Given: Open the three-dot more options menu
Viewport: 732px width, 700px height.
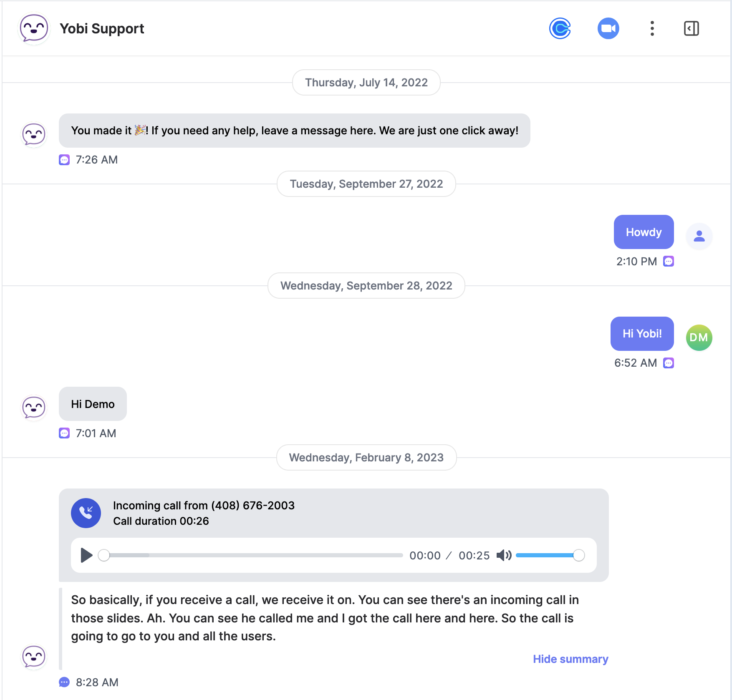Looking at the screenshot, I should 652,28.
